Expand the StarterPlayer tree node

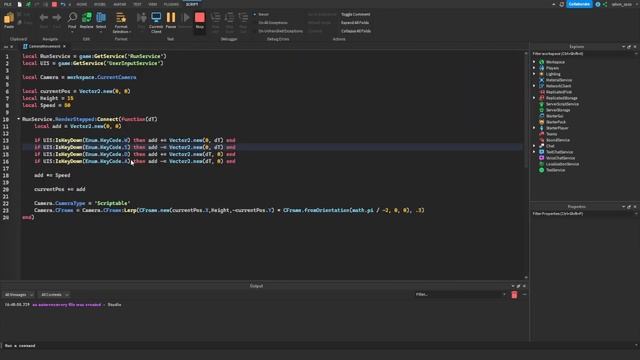[534, 128]
